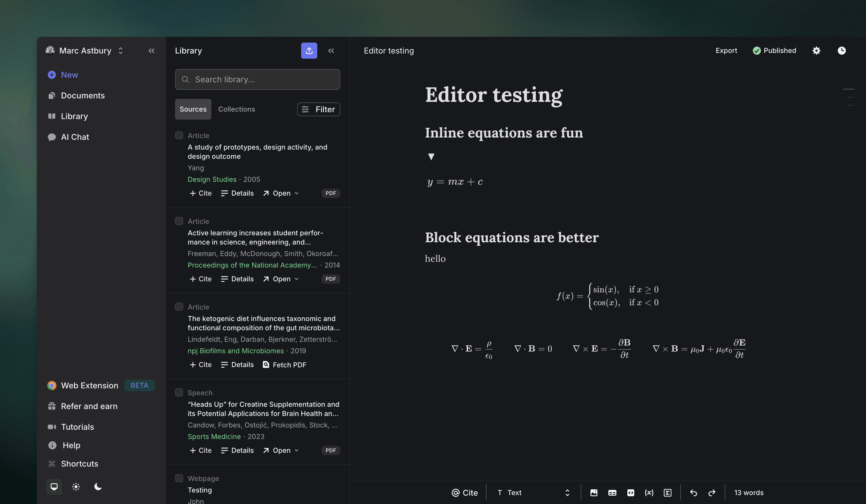Cite the ketogenic diet article

tap(201, 364)
